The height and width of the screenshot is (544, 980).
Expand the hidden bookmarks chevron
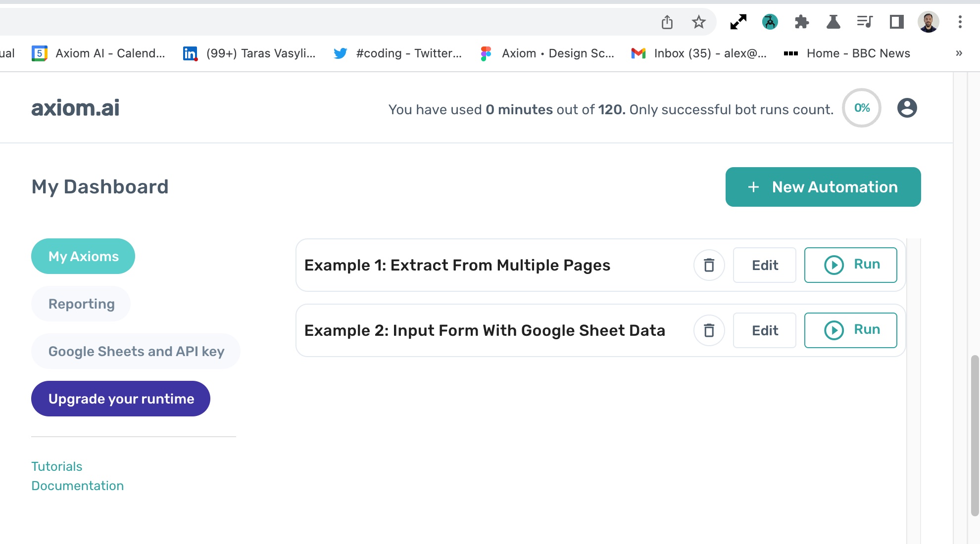(959, 53)
